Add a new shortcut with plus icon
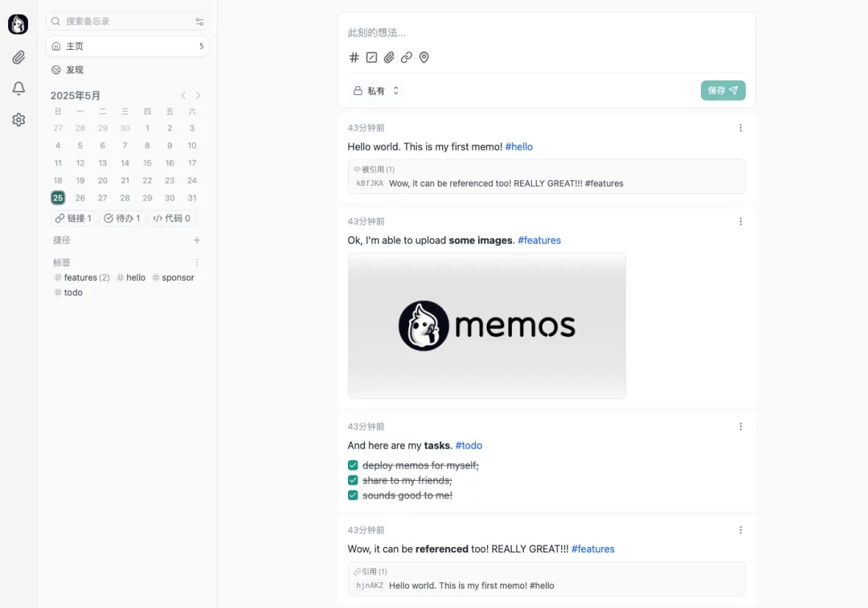Viewport: 868px width, 608px height. pyautogui.click(x=197, y=240)
